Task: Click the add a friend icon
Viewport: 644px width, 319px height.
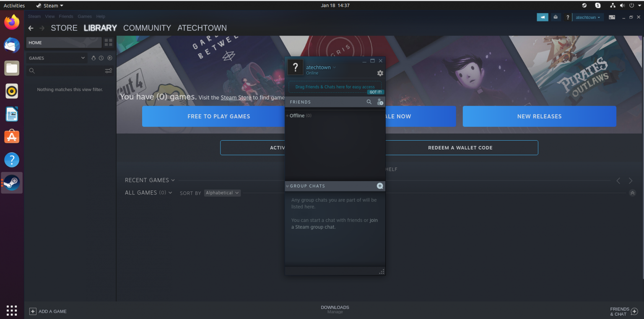Action: (380, 102)
